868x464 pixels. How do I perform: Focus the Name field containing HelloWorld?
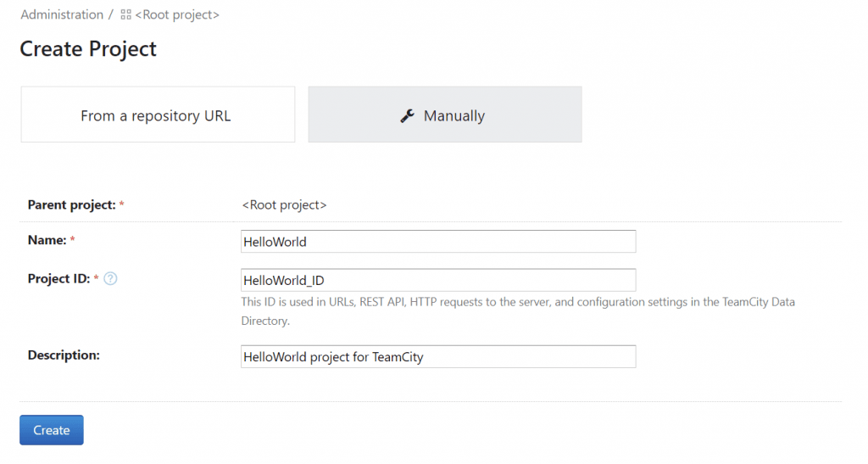[437, 242]
